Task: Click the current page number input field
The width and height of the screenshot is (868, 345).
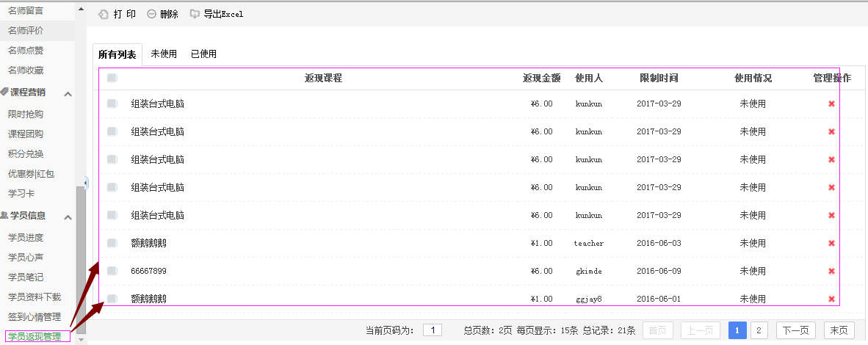Action: 433,330
